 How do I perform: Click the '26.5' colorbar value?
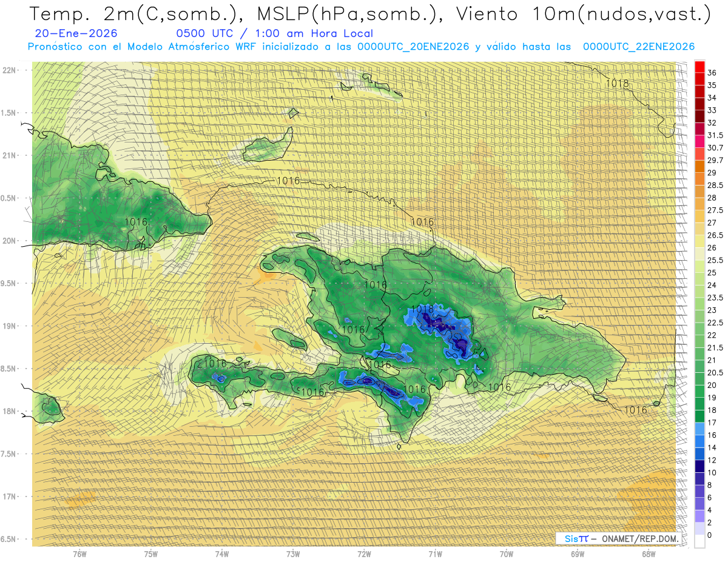tap(715, 235)
